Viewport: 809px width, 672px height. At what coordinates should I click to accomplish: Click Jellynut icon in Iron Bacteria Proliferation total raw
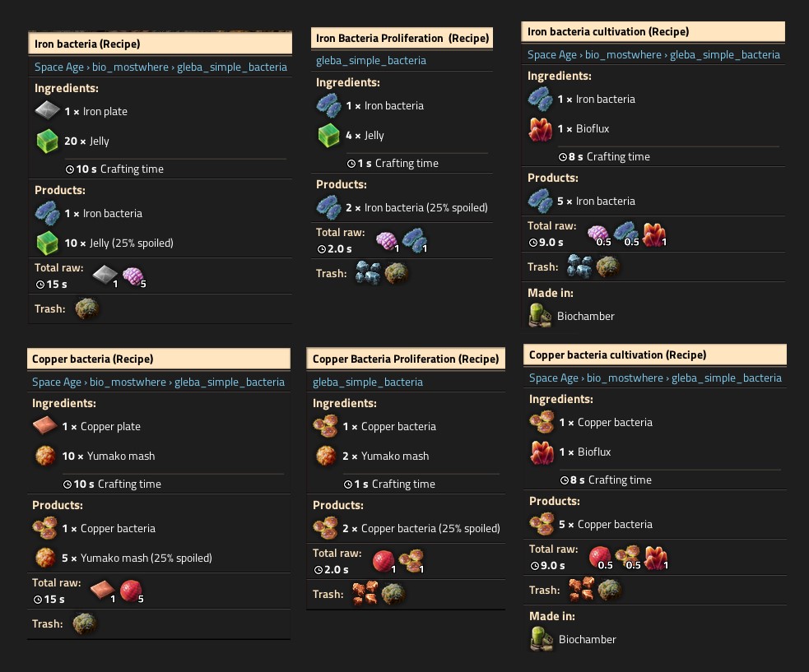(387, 240)
